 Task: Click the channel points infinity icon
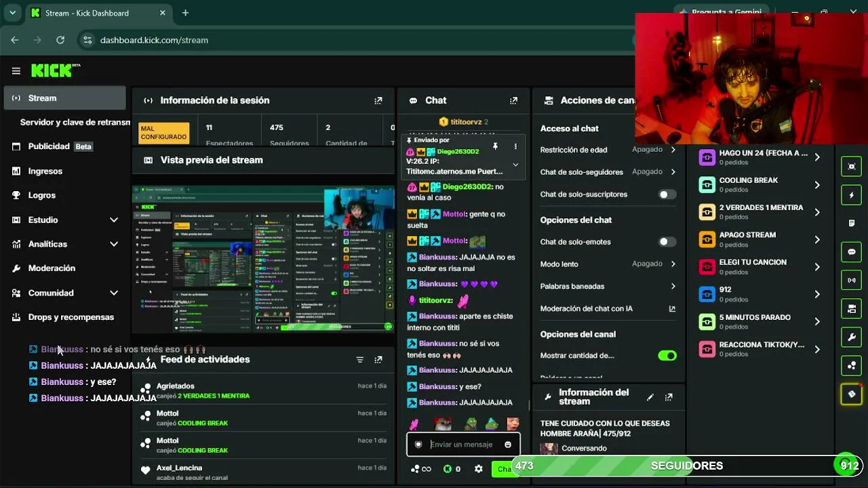point(421,469)
